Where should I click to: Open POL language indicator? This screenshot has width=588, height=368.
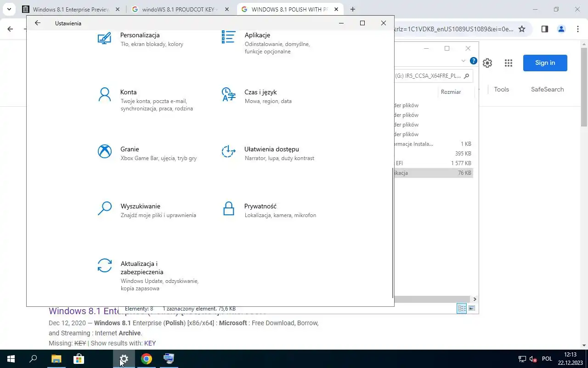(x=547, y=359)
